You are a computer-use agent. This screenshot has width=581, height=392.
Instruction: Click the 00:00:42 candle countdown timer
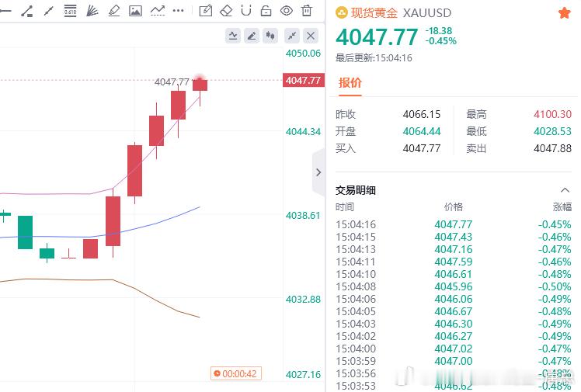236,374
